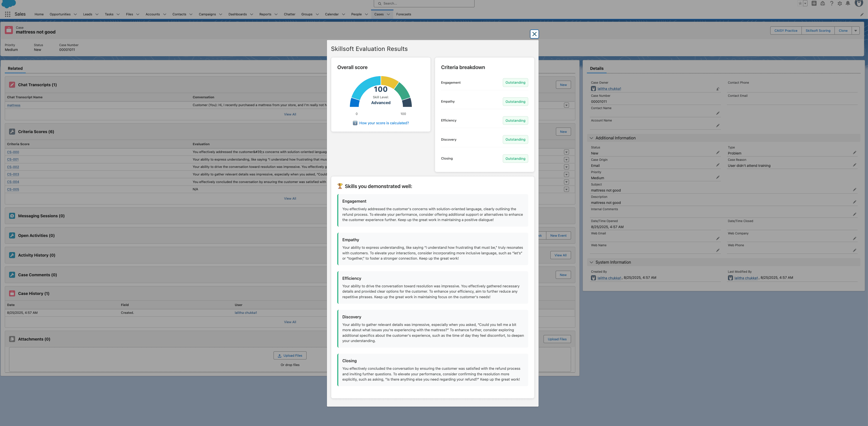Open row actions for CS-005 criteria score

[566, 189]
